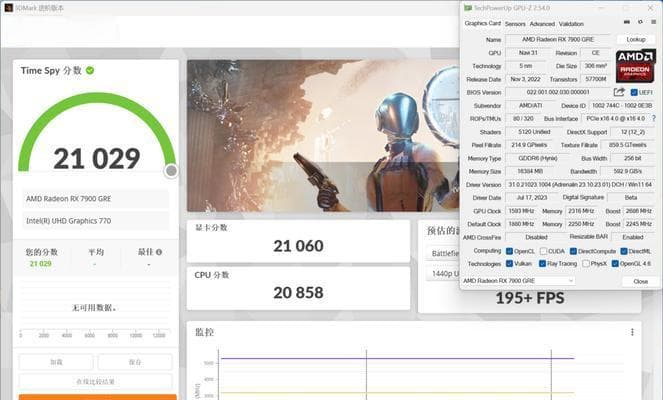Toggle the PhysX checkbox

[x=586, y=263]
